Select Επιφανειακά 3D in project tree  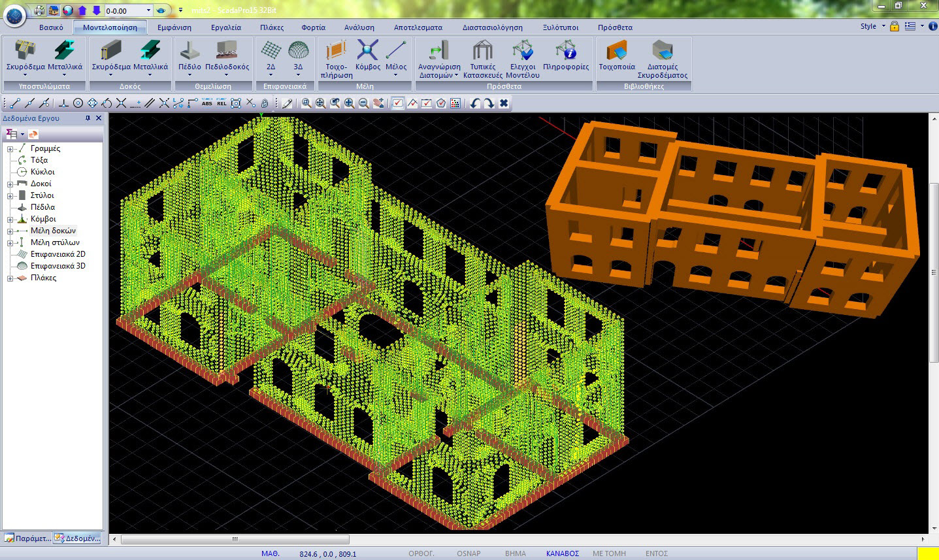(58, 266)
